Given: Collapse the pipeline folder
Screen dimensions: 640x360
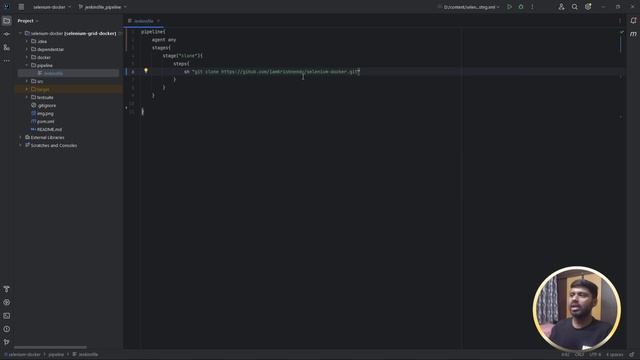Looking at the screenshot, I should tap(27, 65).
